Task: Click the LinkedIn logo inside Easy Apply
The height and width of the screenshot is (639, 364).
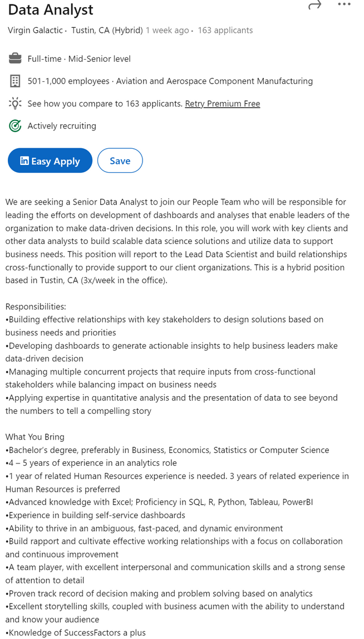Action: [x=24, y=160]
